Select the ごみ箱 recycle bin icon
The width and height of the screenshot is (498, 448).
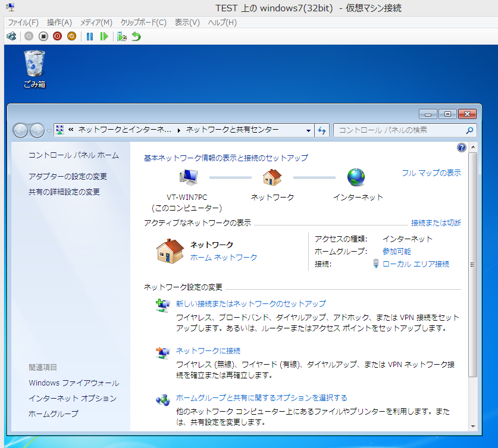35,69
